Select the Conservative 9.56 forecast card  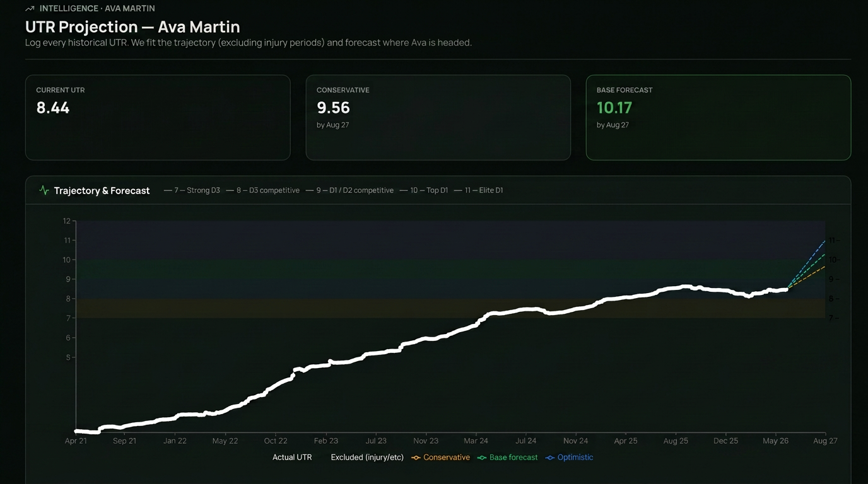coord(438,117)
